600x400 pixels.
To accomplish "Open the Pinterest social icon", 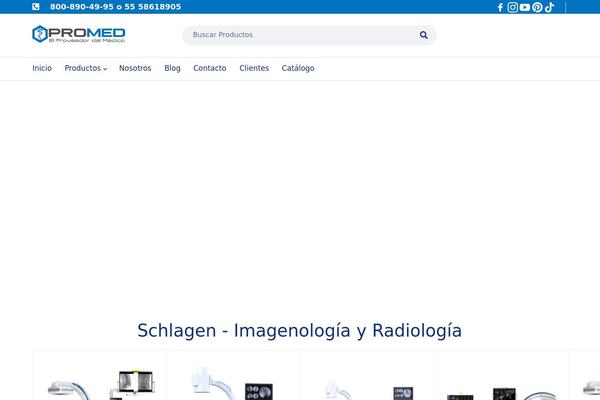I will [537, 7].
